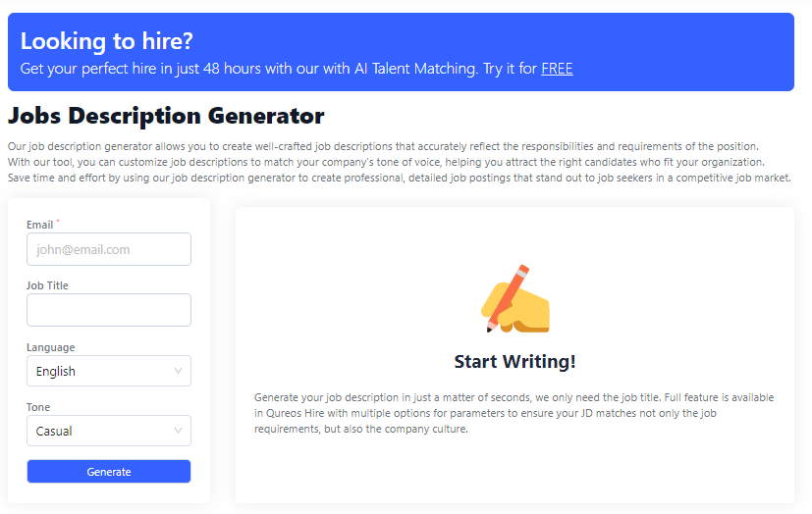Click the "Jobs Description Generator" page heading

[166, 116]
